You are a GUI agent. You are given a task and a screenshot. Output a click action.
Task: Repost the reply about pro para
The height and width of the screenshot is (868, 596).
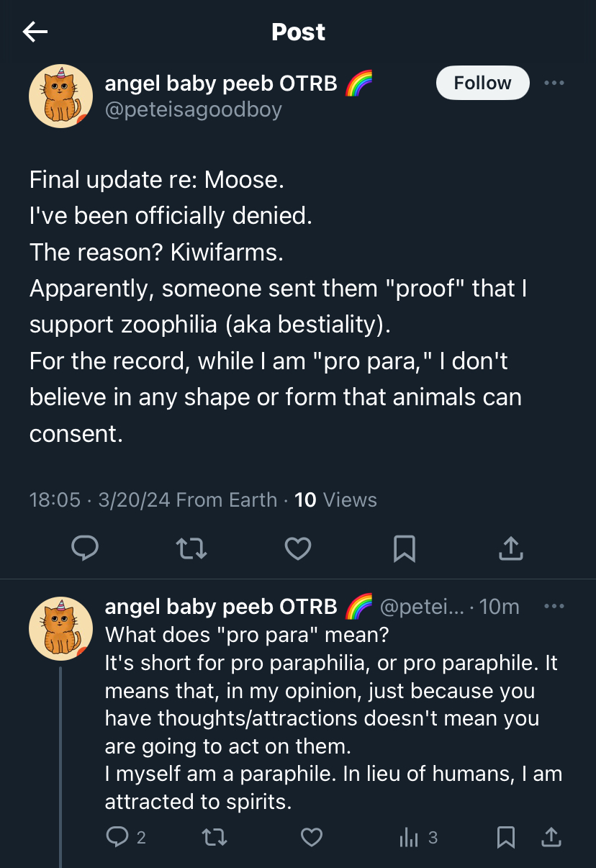click(213, 837)
